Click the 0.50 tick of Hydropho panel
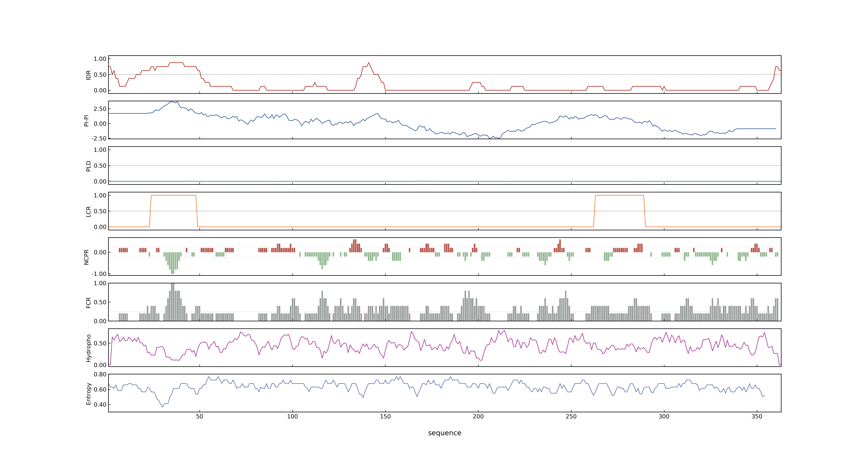868x463 pixels. coord(100,343)
